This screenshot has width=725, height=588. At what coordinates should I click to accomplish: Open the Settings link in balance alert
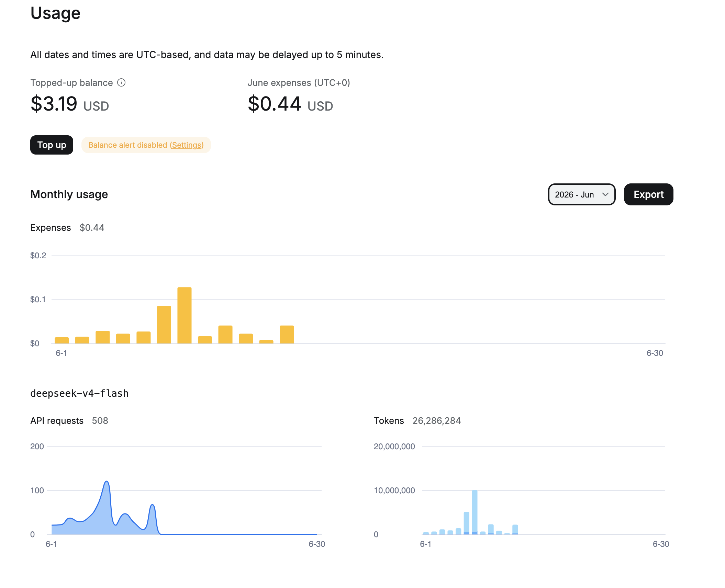click(x=187, y=145)
